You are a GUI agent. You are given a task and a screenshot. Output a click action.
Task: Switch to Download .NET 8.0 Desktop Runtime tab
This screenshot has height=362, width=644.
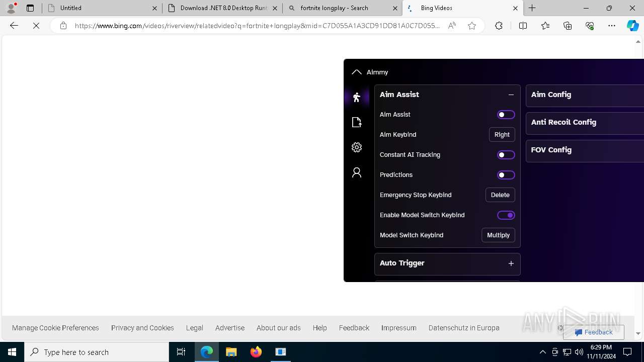click(223, 8)
